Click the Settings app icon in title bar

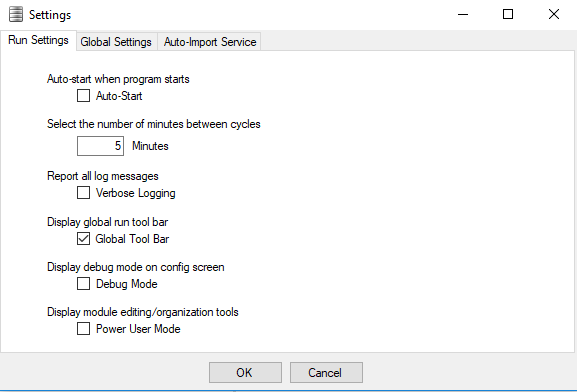coord(16,15)
